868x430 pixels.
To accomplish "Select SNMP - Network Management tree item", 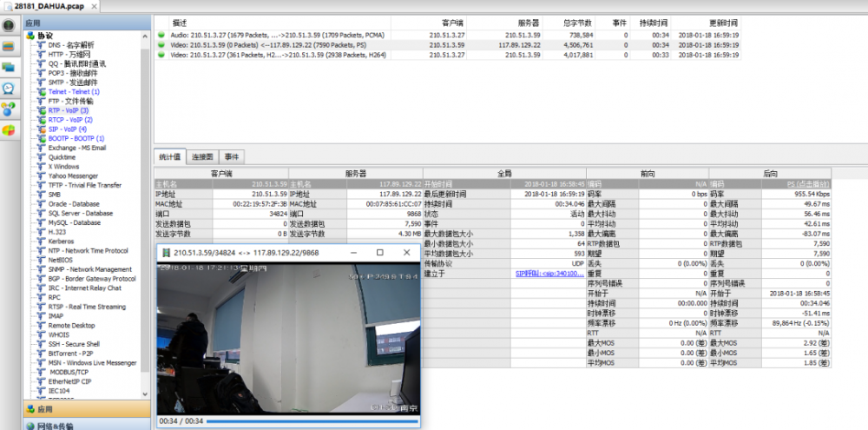I will point(89,269).
